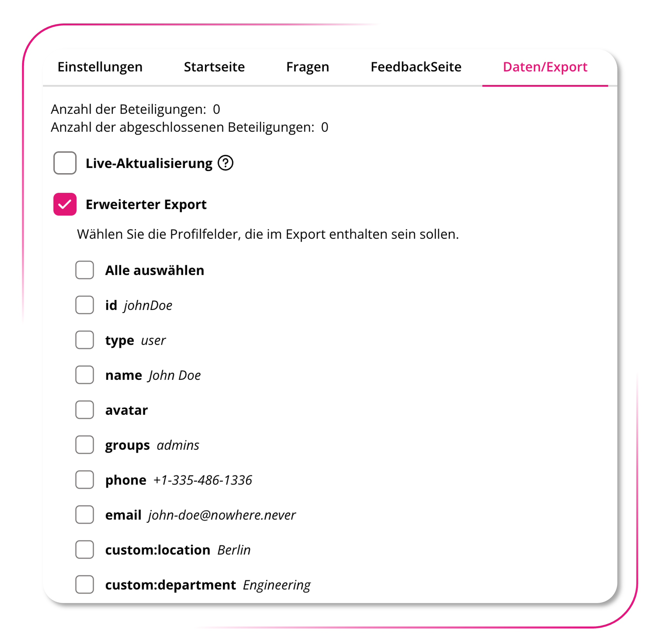Select the groups field checkbox

[x=84, y=445]
